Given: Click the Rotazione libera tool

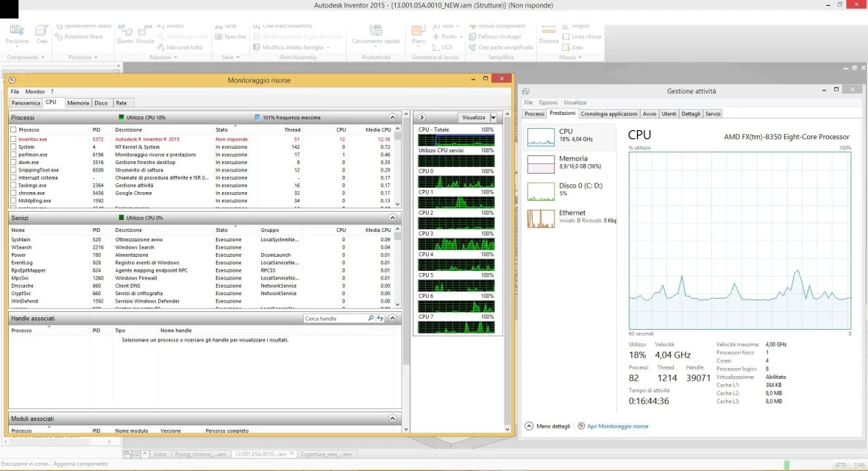Looking at the screenshot, I should pos(79,37).
